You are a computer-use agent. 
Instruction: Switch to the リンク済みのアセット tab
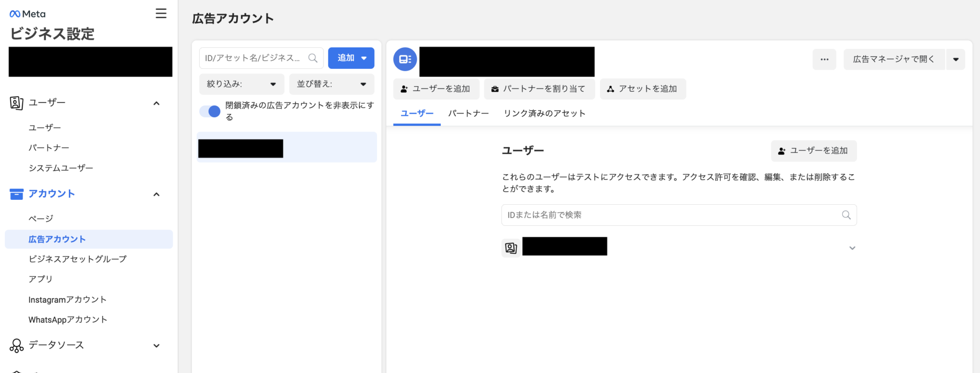544,113
